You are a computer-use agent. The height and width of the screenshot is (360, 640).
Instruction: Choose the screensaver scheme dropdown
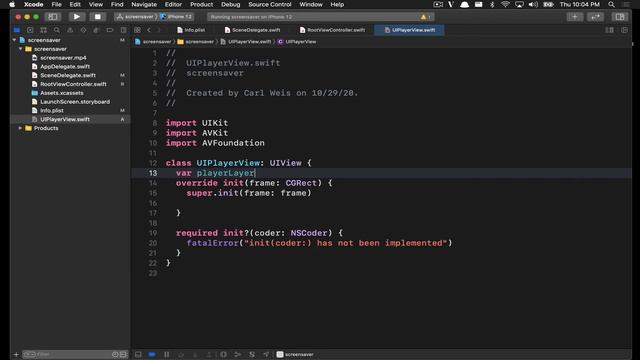click(x=135, y=17)
